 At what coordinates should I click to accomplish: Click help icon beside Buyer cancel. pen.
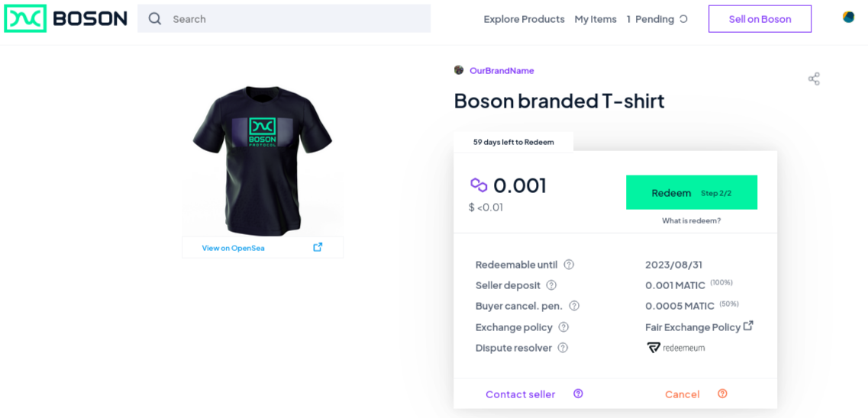coord(574,306)
